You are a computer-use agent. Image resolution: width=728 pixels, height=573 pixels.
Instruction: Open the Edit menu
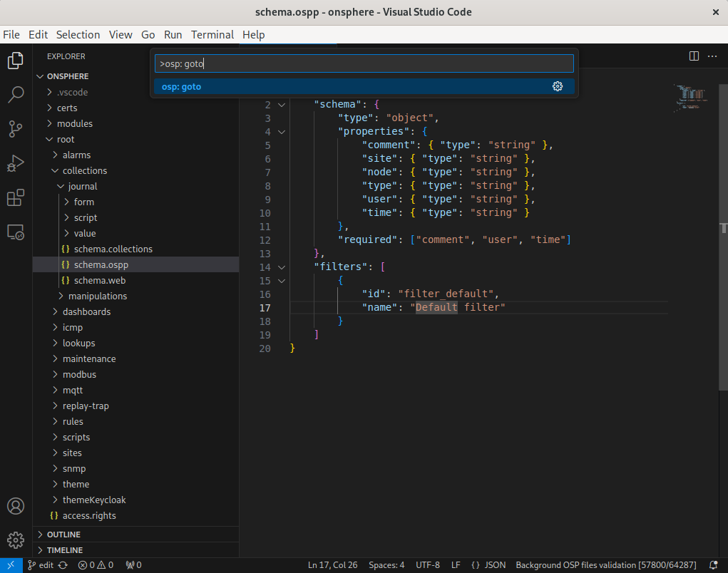[x=38, y=35]
